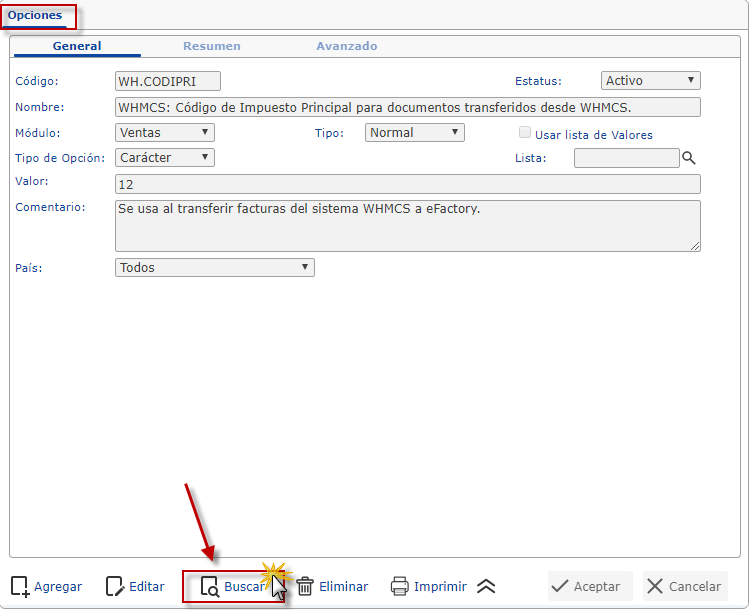
Task: Switch to the Avanzado tab
Action: (347, 46)
